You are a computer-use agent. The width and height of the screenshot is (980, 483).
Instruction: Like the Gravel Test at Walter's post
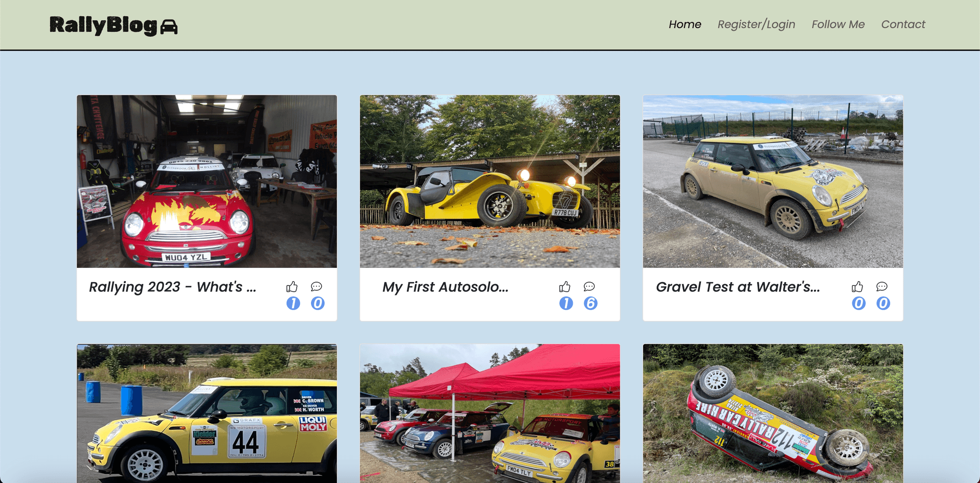pyautogui.click(x=857, y=287)
